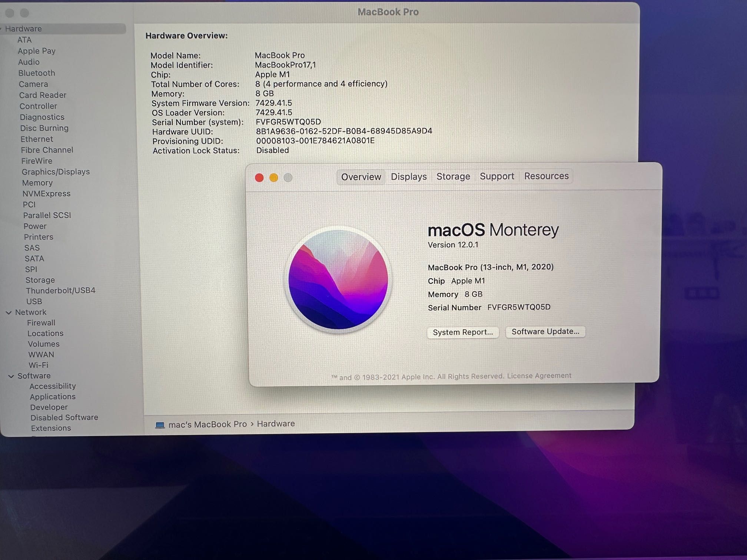Select Disc Burning in the sidebar
Screen dimensions: 747x560
click(44, 128)
